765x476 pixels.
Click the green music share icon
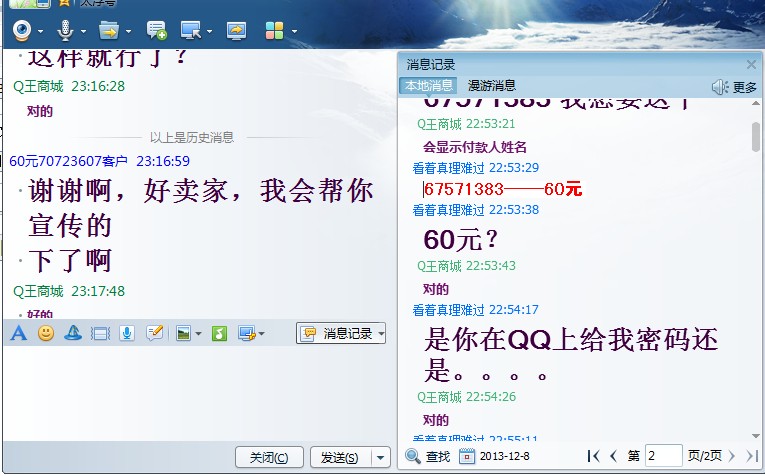coord(220,334)
